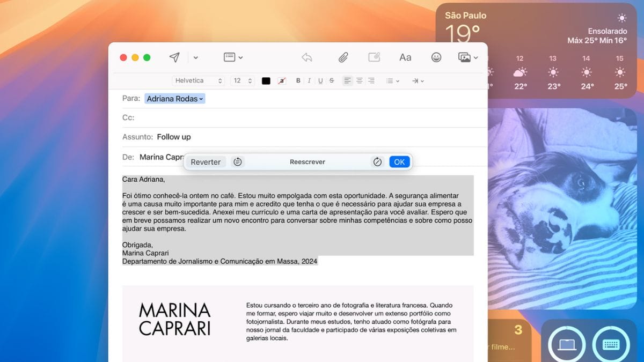Click the Aa format bar icon

[405, 57]
